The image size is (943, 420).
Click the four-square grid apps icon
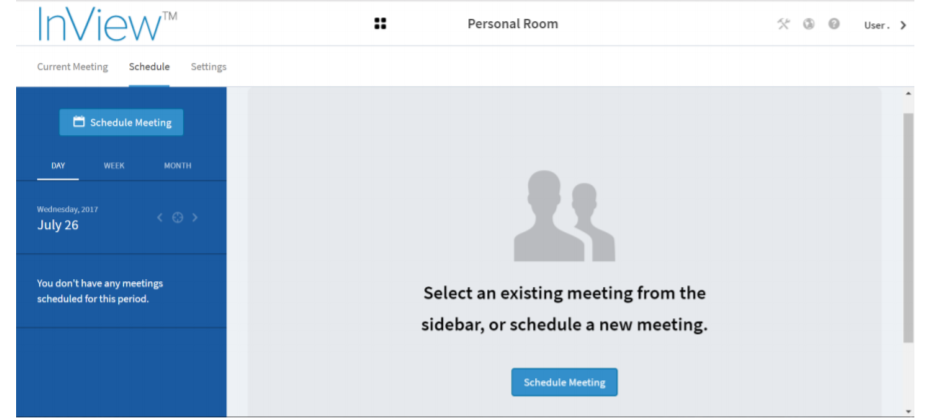[x=380, y=24]
